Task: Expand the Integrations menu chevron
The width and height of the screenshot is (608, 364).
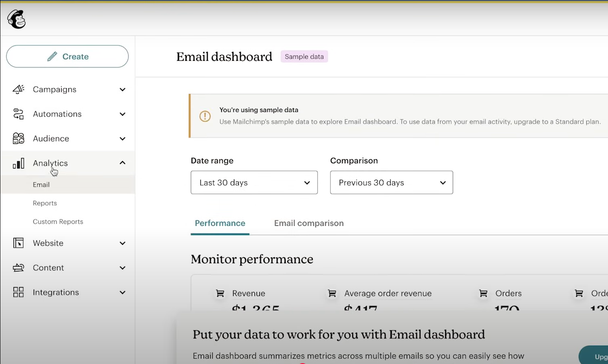Action: pos(122,293)
